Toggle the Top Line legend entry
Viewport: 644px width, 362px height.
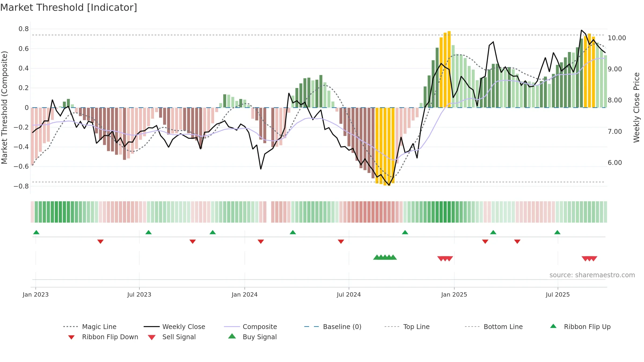click(407, 327)
